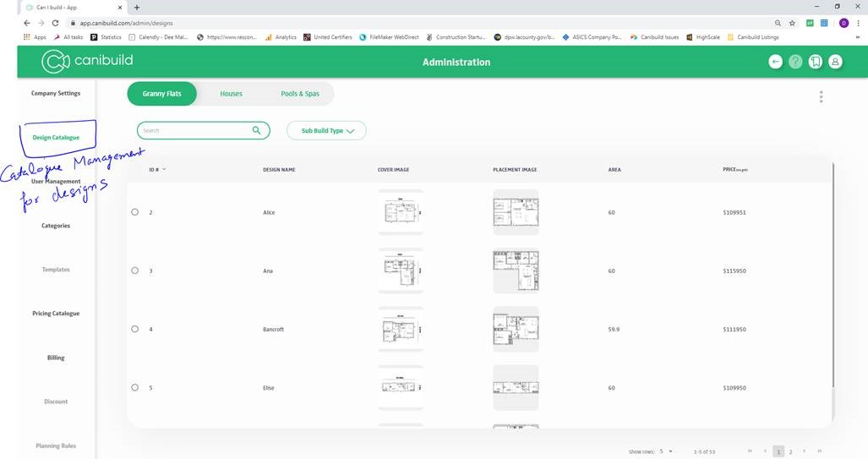Screen dimensions: 868x459
Task: Click PRICE column header
Action: pyautogui.click(x=735, y=169)
